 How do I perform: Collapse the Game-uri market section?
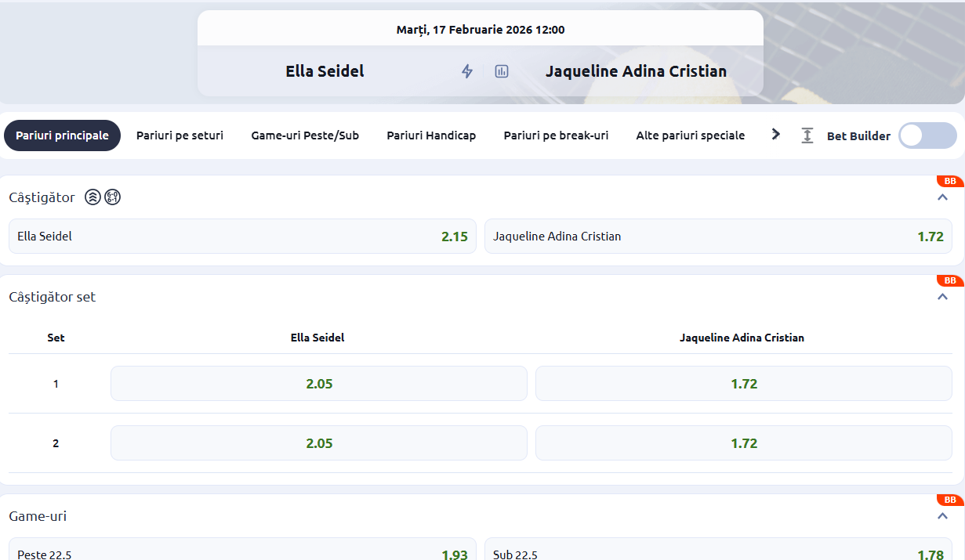click(942, 516)
